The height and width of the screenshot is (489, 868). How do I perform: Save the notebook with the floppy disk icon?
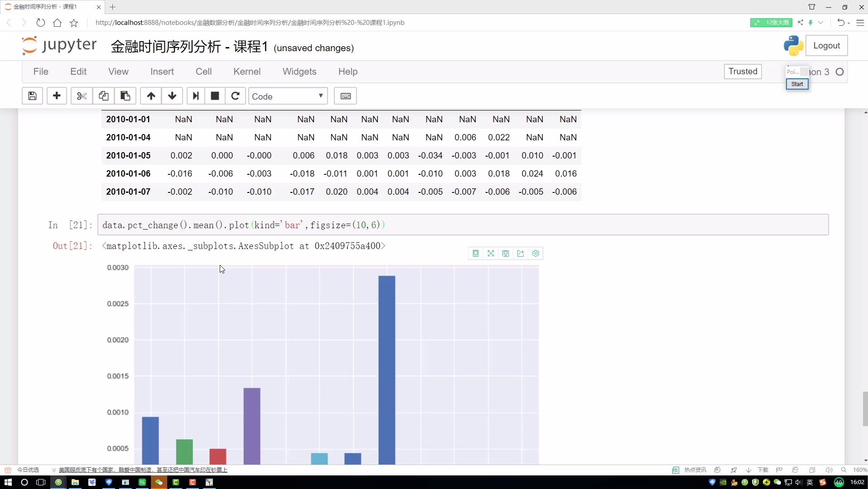pyautogui.click(x=32, y=96)
